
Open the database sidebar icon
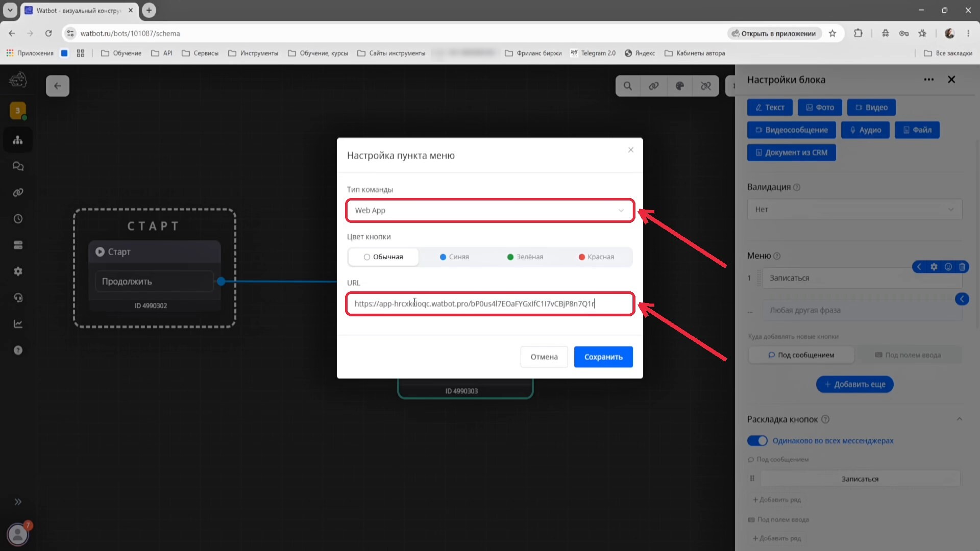pos(18,245)
